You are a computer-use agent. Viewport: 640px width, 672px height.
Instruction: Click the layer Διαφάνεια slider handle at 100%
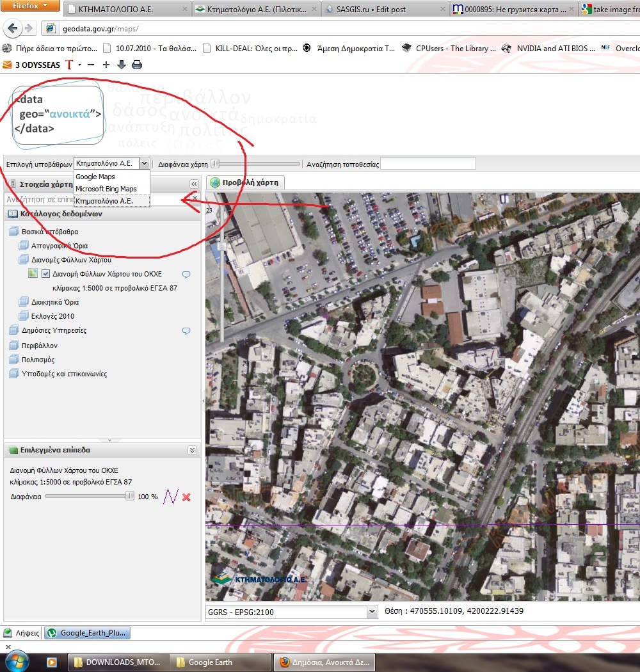(x=130, y=496)
